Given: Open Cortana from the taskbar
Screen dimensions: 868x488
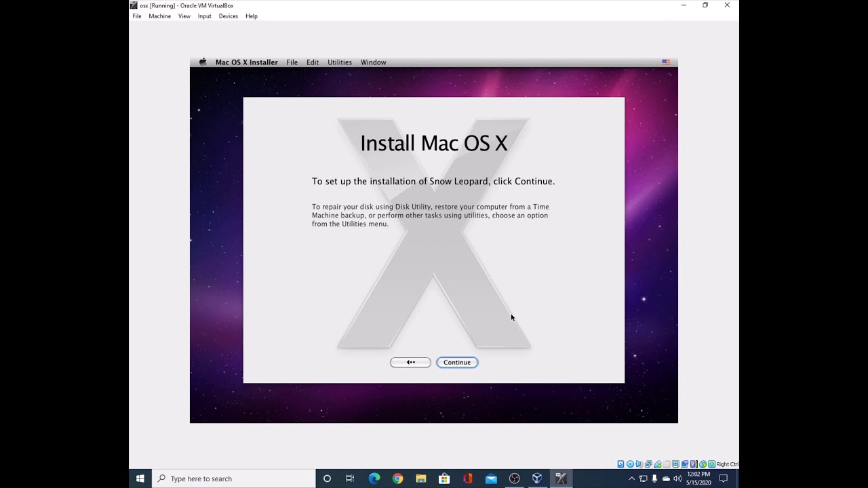Looking at the screenshot, I should point(327,479).
